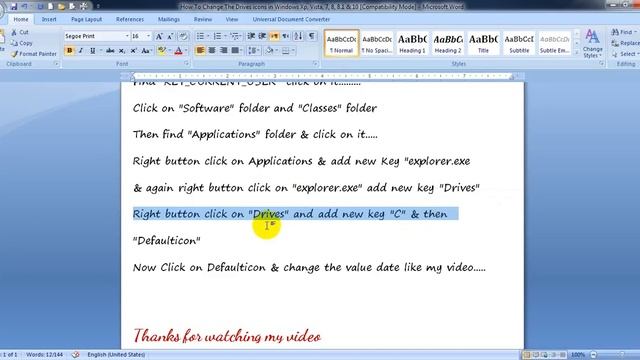
Task: Click proofing errors icon in status bar
Action: pos(76,355)
